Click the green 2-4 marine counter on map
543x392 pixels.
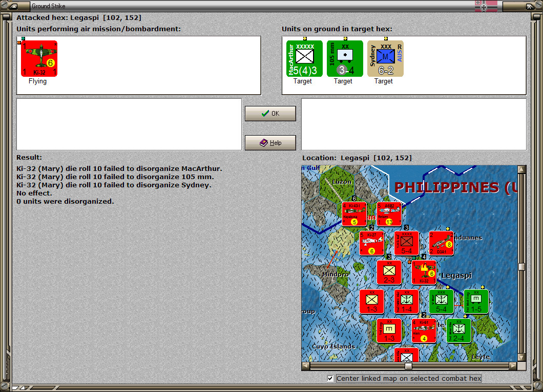459,331
